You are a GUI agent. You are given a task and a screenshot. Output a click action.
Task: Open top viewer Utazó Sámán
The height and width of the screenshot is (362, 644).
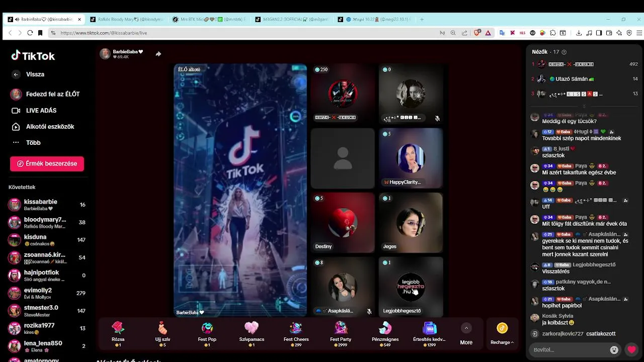coord(585,79)
